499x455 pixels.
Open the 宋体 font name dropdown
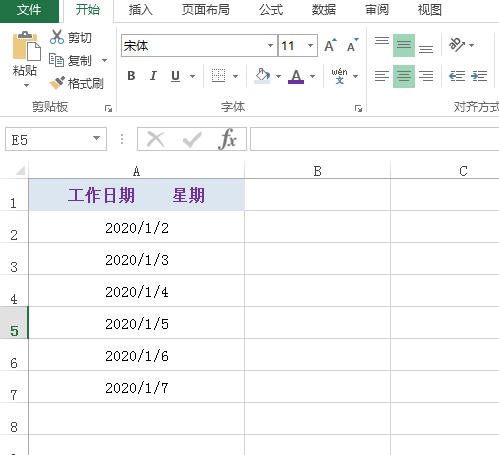pos(270,45)
